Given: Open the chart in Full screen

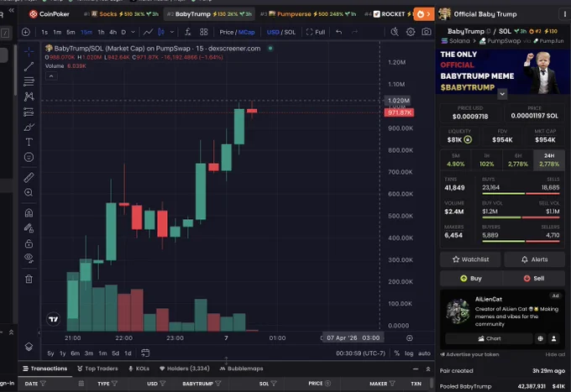Looking at the screenshot, I should click(x=316, y=32).
